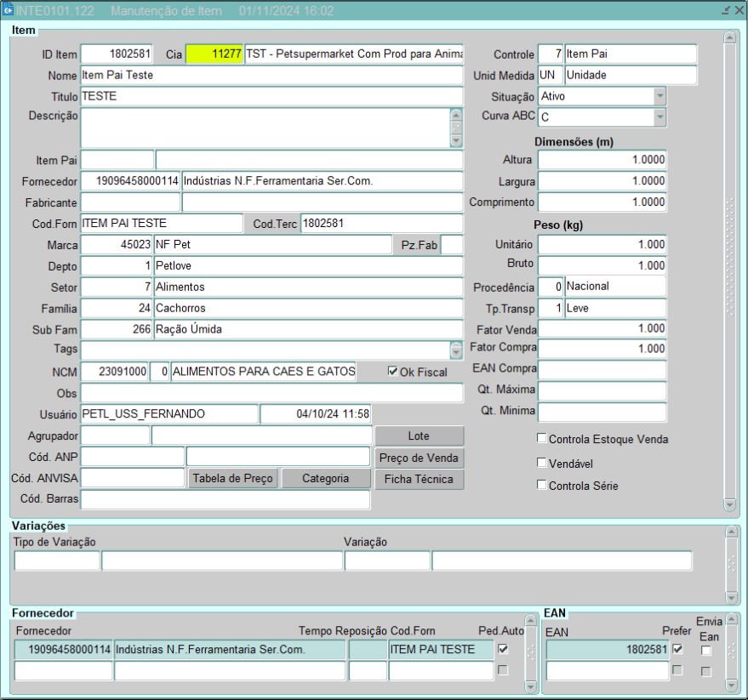
Task: Enable Controla Estoque Venda checkbox
Action: tap(542, 439)
